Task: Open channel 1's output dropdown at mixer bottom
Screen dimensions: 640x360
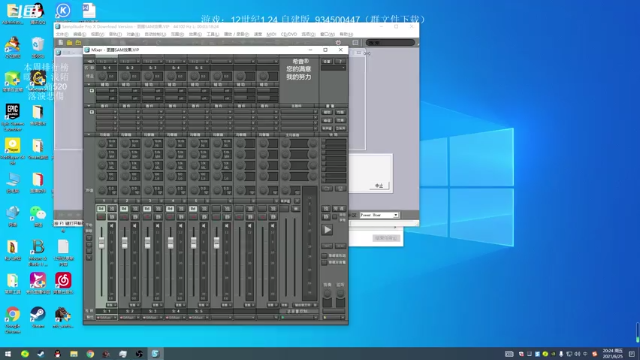Action: point(107,318)
